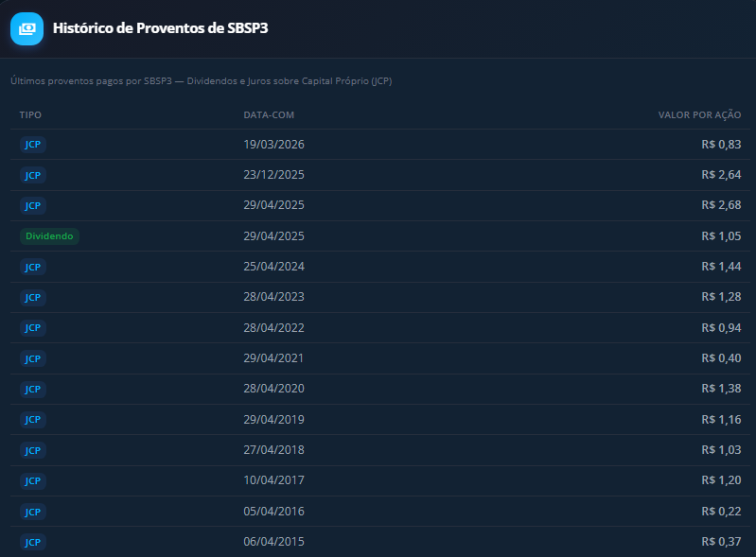Click the VALOR POR AÇÃO column header

[x=699, y=114]
